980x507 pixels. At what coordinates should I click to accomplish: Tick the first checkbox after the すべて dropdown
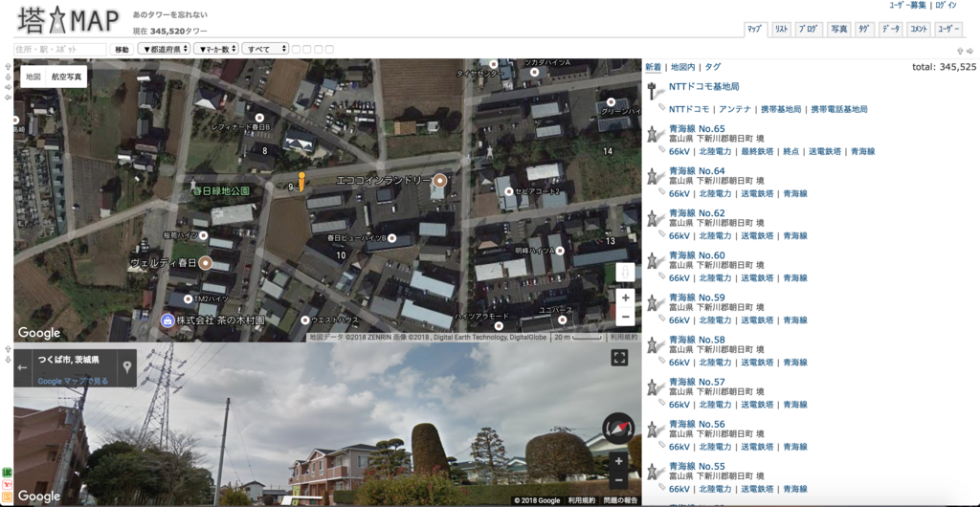pos(297,50)
